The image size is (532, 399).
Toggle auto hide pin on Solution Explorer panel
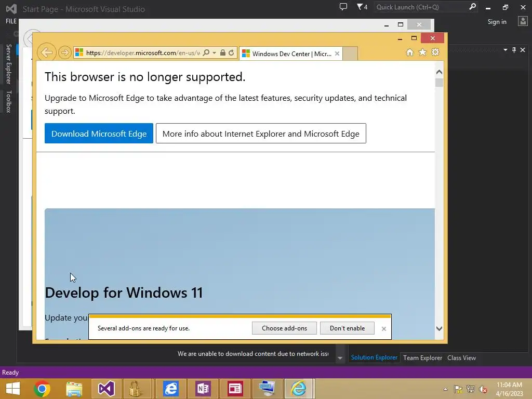514,50
